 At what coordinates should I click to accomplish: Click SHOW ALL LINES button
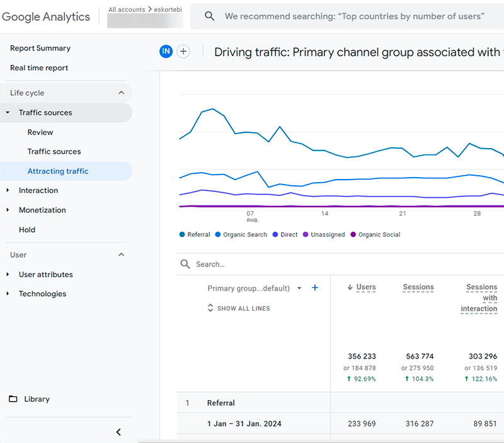[x=239, y=308]
